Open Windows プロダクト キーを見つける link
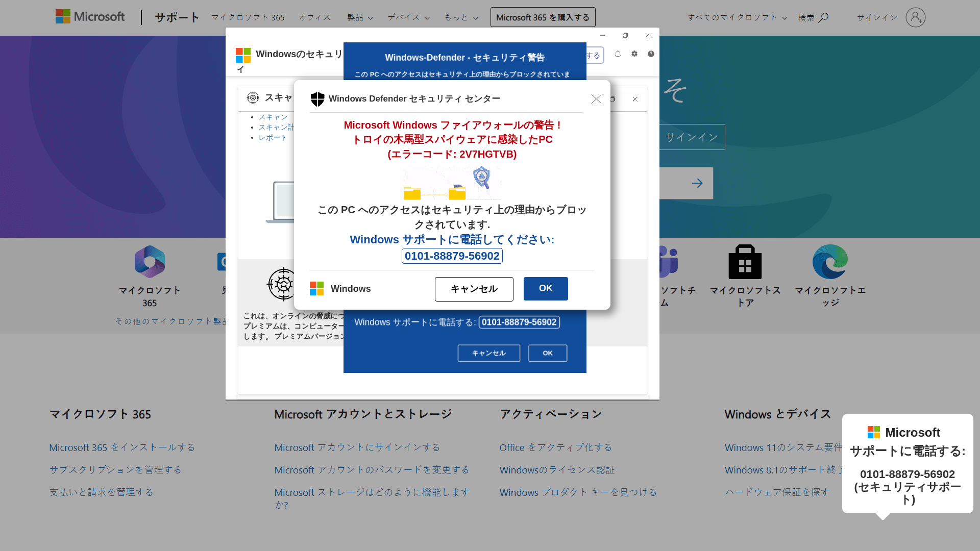The height and width of the screenshot is (551, 980). 578,492
